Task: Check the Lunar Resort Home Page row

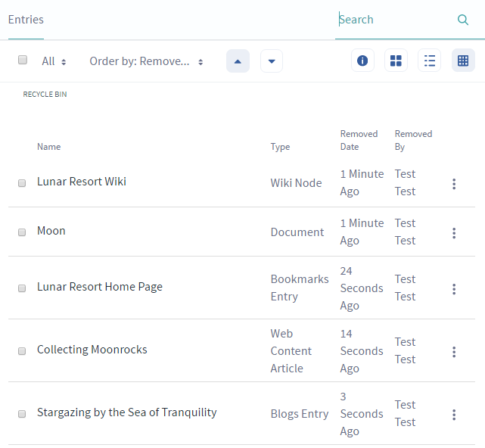Action: click(22, 288)
